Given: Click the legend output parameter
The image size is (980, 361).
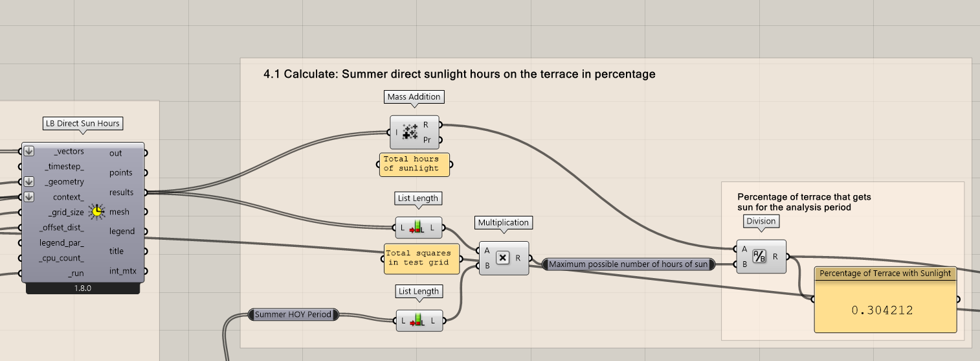Looking at the screenshot, I should point(122,231).
